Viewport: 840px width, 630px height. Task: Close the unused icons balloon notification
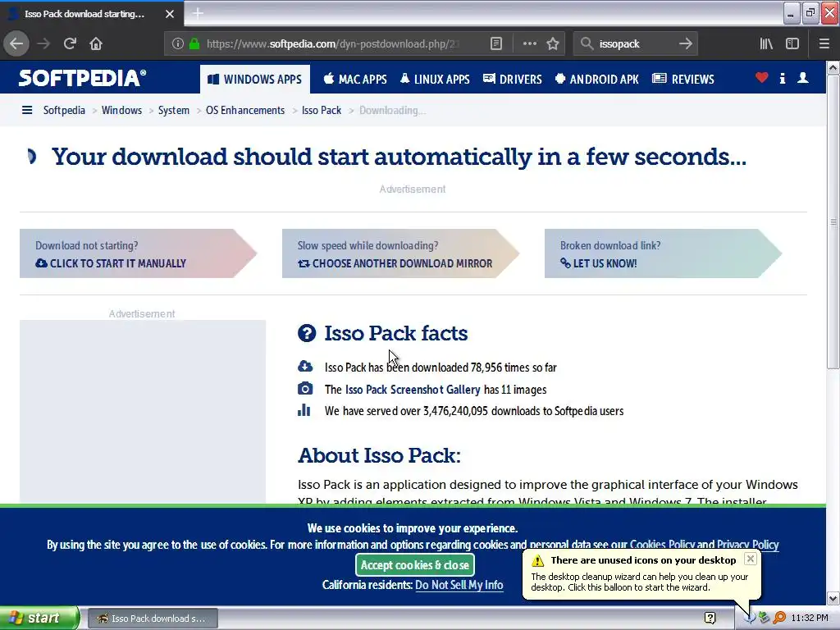point(750,559)
